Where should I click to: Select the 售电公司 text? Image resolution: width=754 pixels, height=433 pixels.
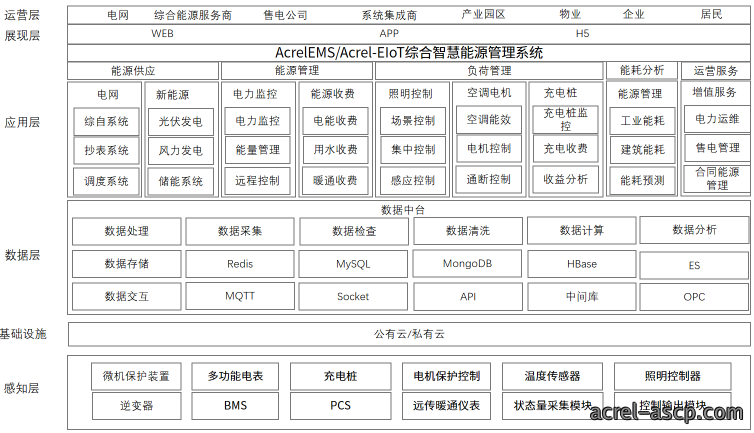[x=286, y=15]
